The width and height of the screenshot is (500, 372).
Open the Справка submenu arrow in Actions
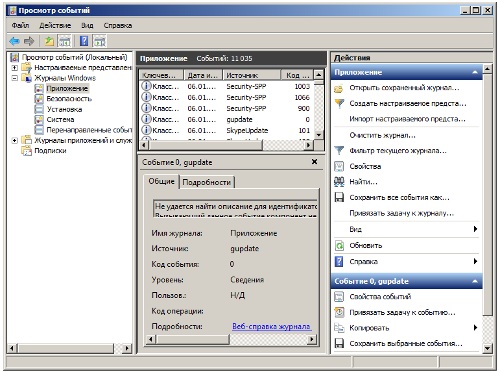(475, 261)
